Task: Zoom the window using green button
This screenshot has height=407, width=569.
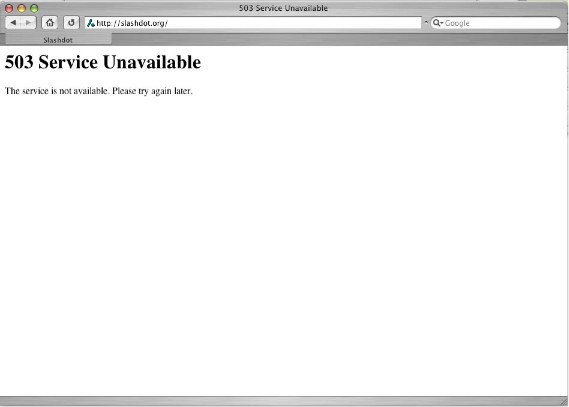Action: pyautogui.click(x=34, y=8)
